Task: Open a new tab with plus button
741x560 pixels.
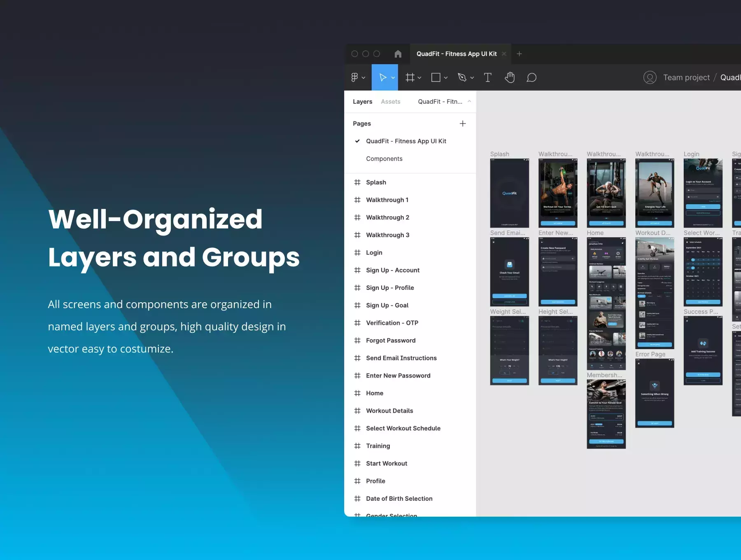Action: [519, 54]
